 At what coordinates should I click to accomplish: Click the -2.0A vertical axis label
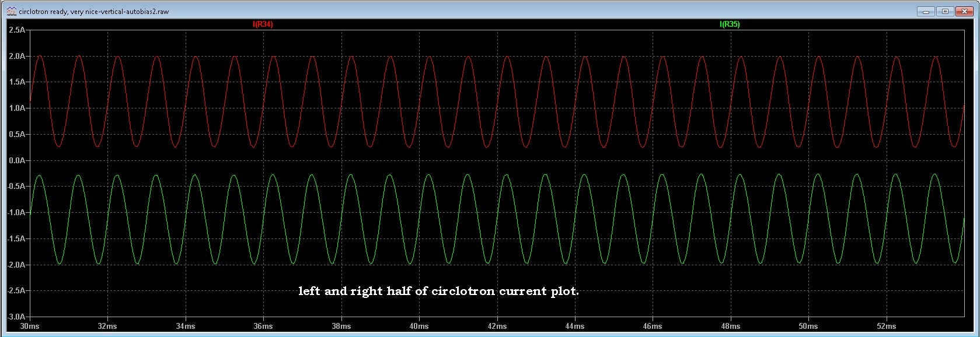point(16,265)
